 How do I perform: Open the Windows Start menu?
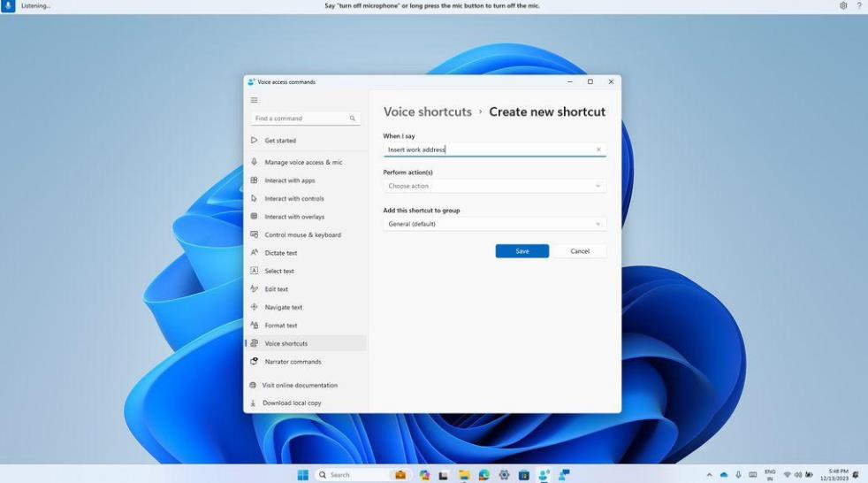303,475
